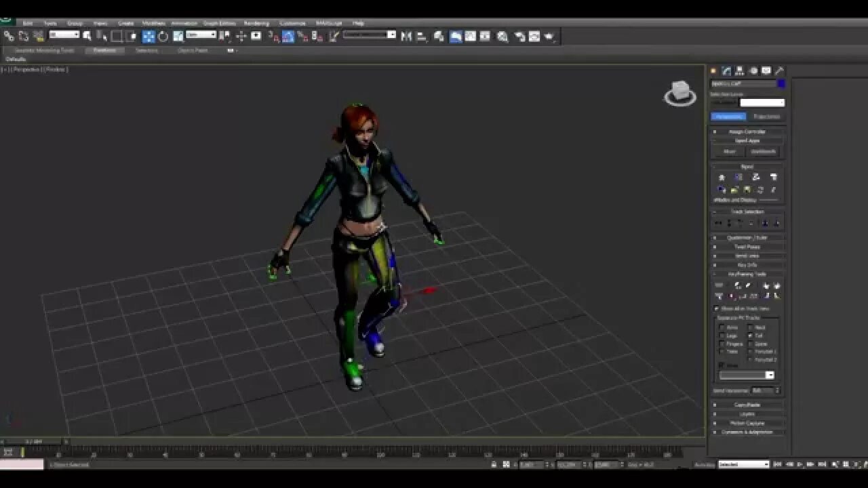Toggle Show All in Track View checkbox
Image resolution: width=868 pixels, height=488 pixels.
(717, 308)
